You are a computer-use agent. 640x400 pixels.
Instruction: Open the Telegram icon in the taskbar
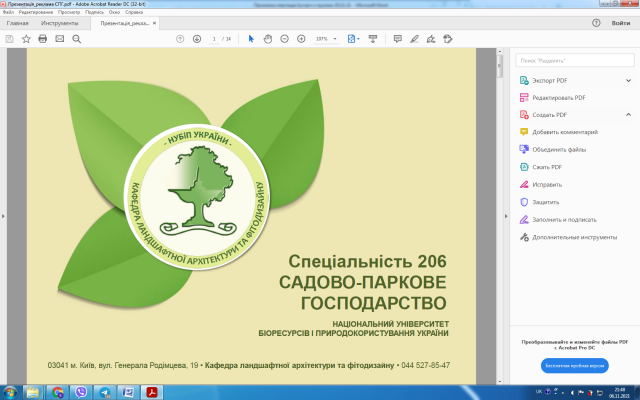[106, 392]
